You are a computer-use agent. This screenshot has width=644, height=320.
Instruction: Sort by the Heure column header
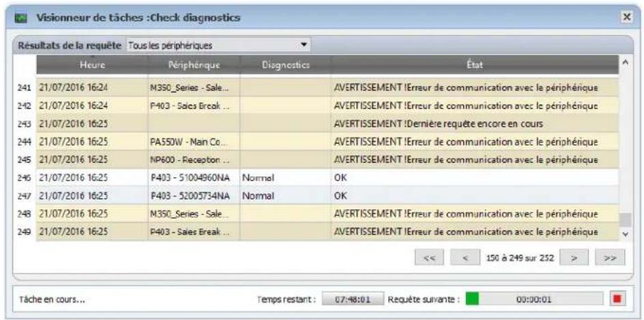[92, 65]
